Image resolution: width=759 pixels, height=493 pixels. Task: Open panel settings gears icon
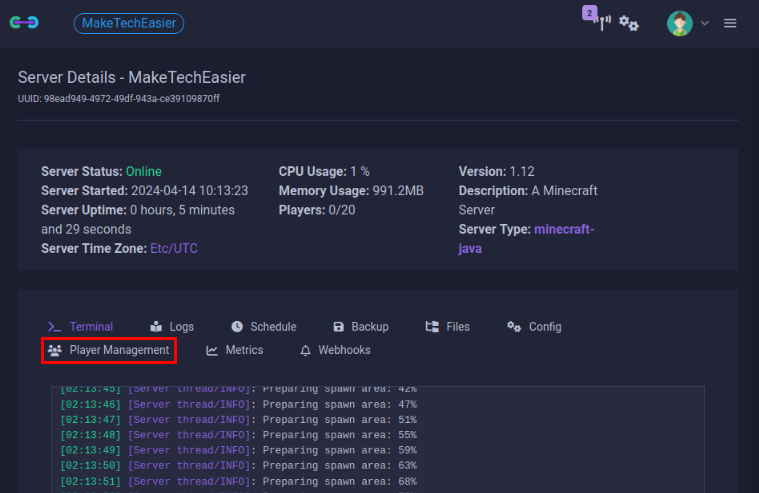[629, 23]
